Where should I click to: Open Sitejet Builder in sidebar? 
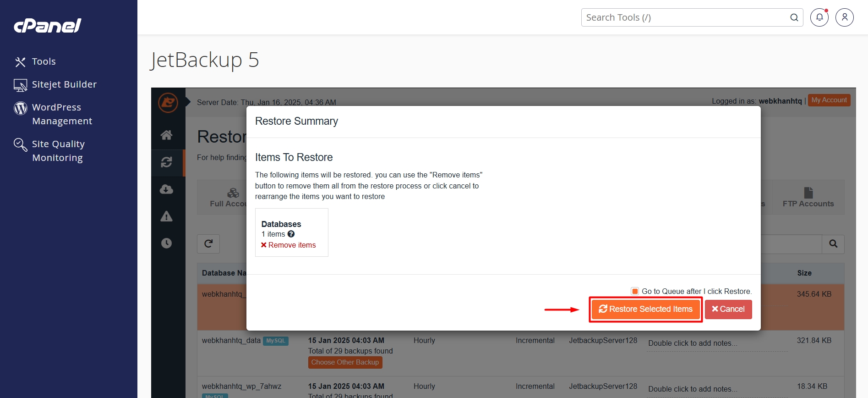tap(64, 84)
